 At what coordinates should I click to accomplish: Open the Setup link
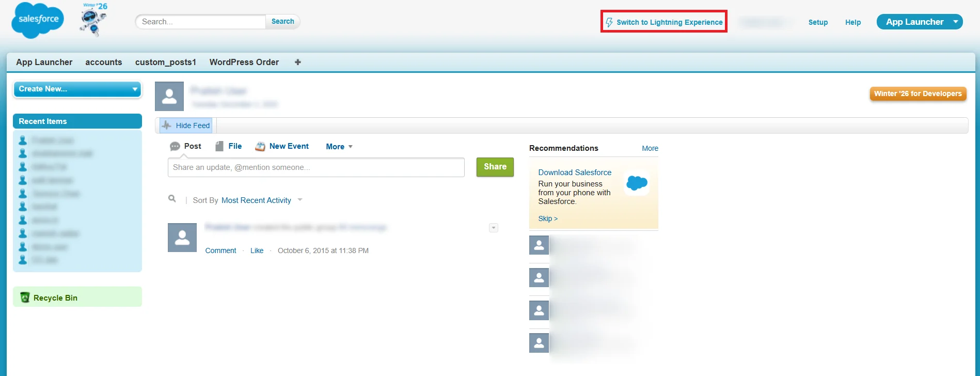point(818,22)
